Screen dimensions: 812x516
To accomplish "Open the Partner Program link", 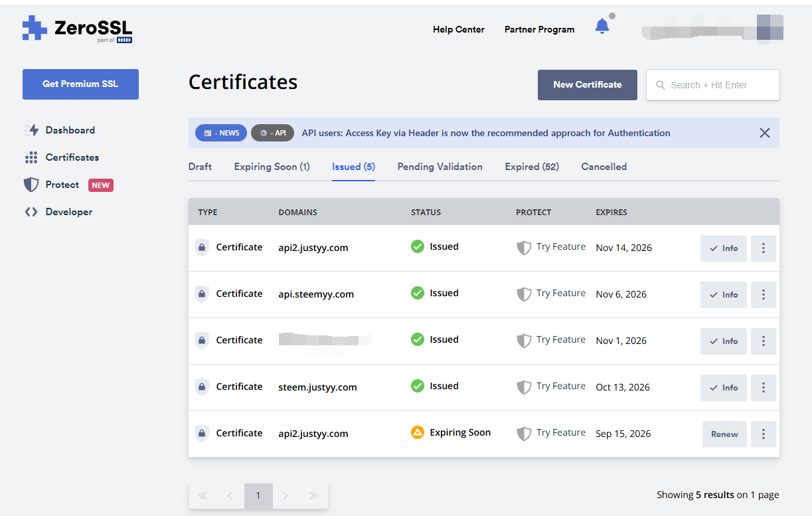I will click(x=540, y=29).
